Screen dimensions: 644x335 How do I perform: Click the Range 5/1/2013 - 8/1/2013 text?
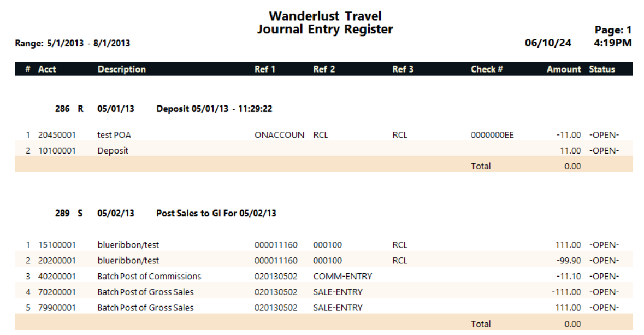point(72,43)
